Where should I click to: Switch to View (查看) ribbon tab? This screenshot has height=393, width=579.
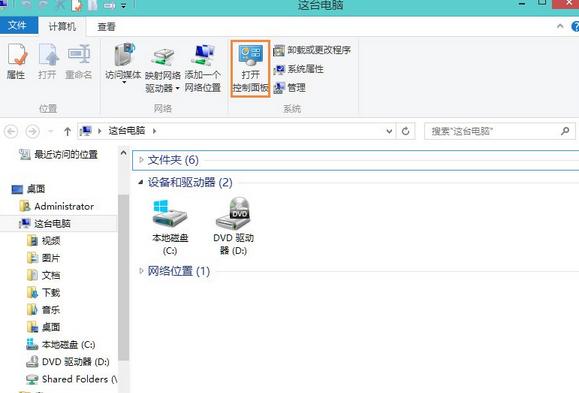point(106,27)
